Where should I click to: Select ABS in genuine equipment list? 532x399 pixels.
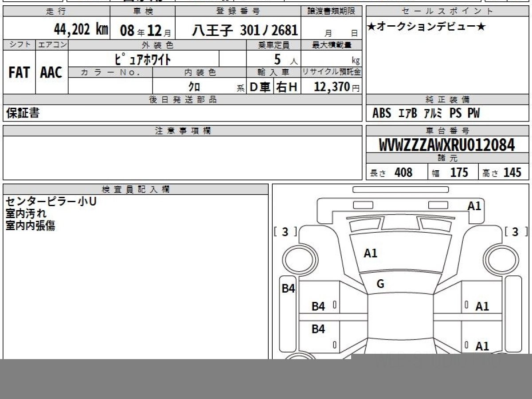382,113
